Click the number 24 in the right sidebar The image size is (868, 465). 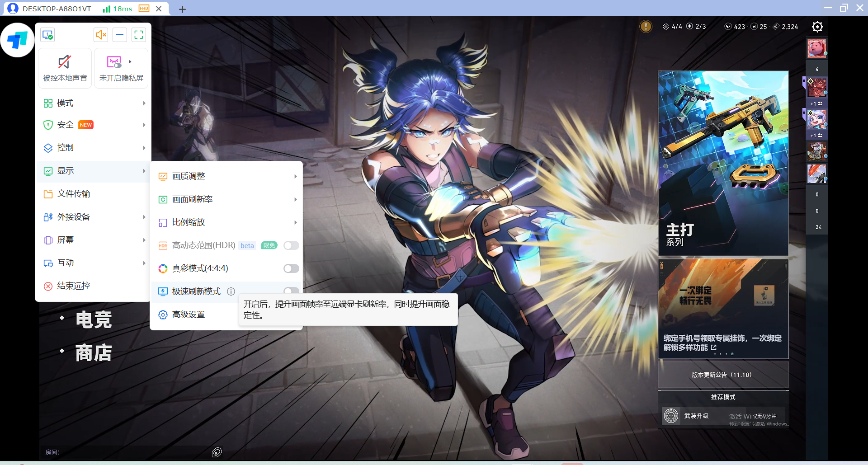tap(819, 227)
